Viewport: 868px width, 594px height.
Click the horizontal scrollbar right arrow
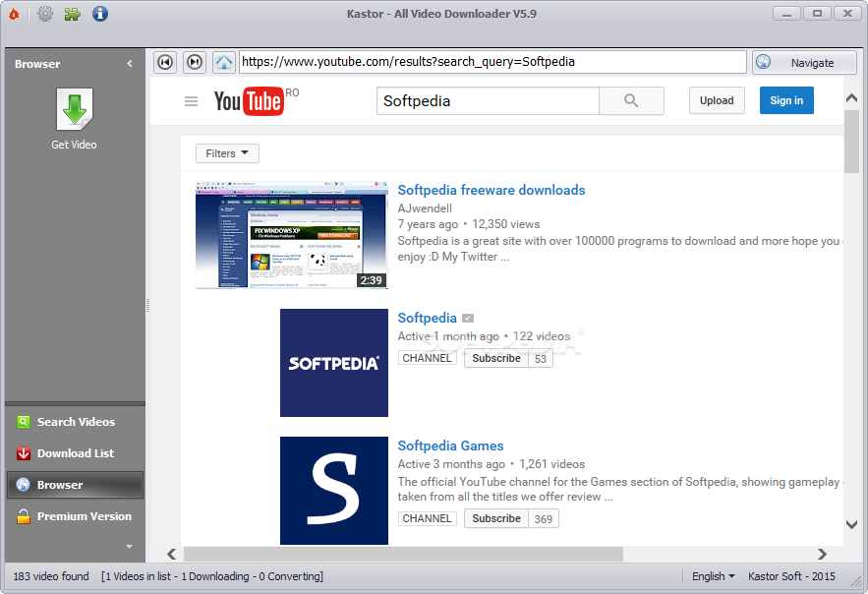pos(822,554)
